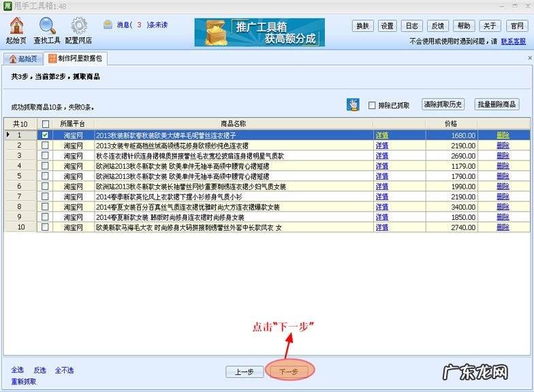
Task: Follow the 联系客服 link
Action: (x=514, y=41)
